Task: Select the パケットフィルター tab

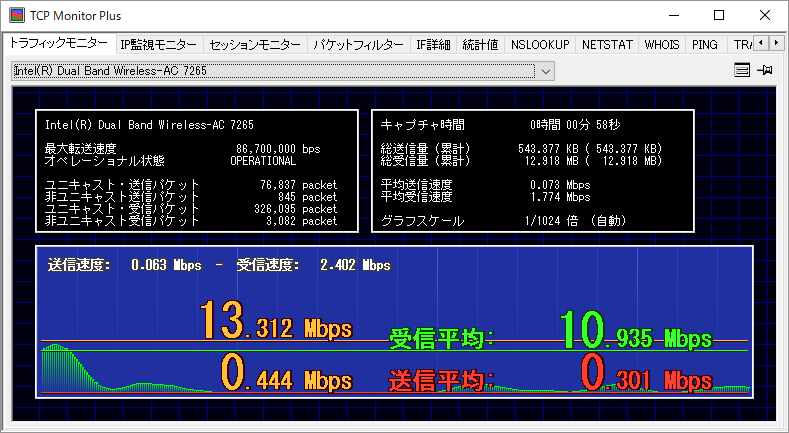Action: 357,45
